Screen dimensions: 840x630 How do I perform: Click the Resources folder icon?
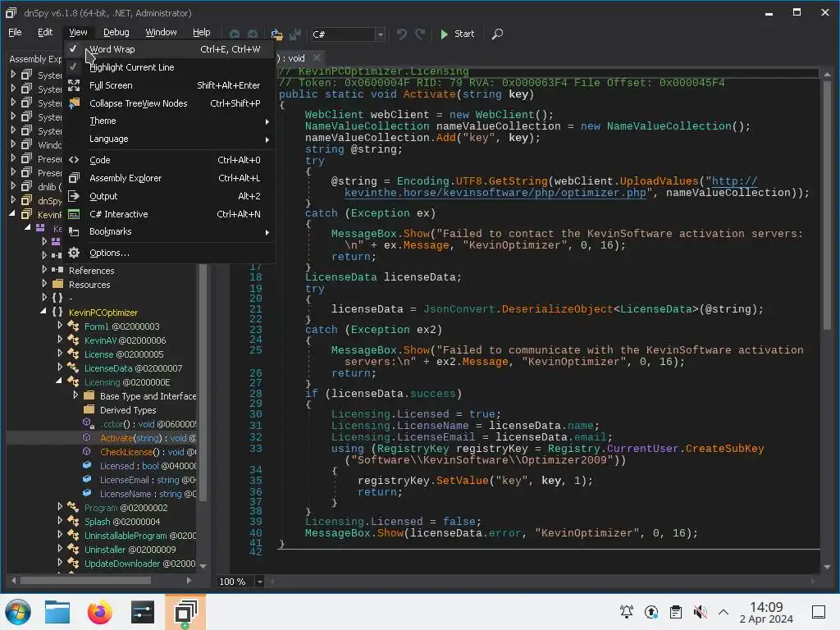[x=58, y=285]
